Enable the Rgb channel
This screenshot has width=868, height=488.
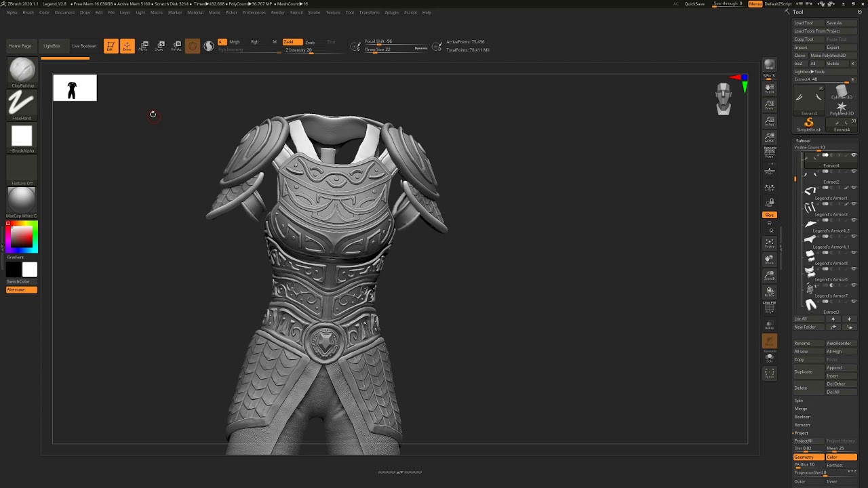(255, 42)
